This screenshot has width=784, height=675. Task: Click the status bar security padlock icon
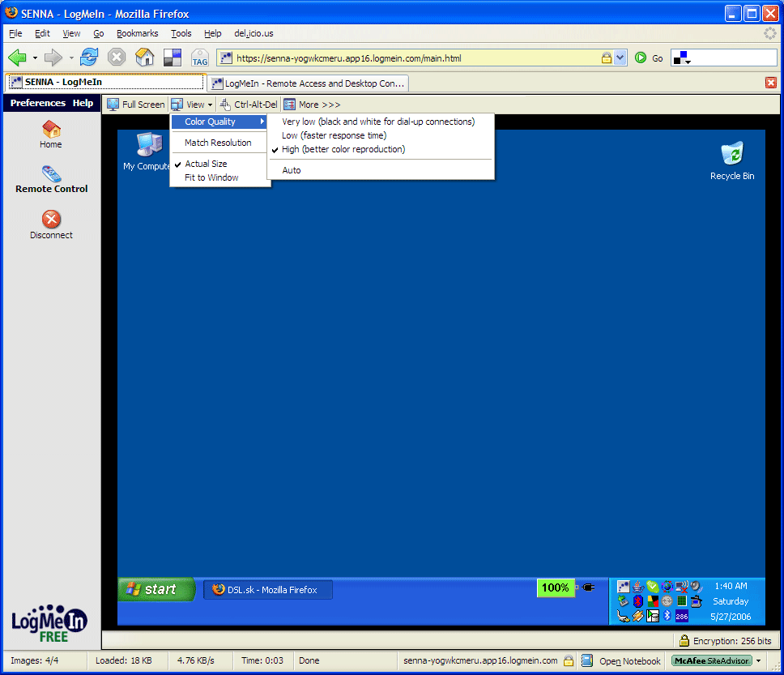click(569, 660)
